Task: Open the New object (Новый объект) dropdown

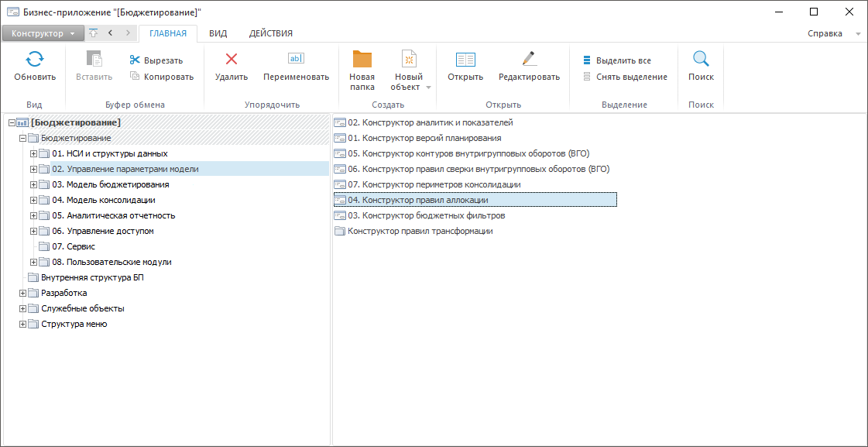Action: 428,88
